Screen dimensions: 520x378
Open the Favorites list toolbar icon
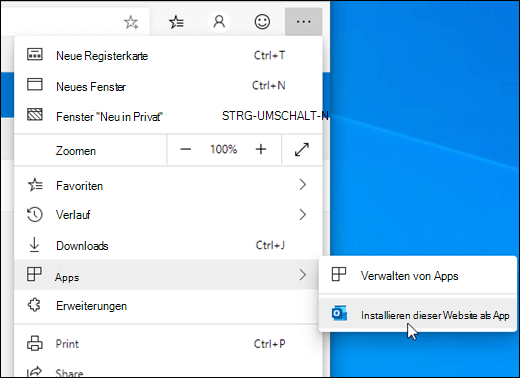[x=176, y=22]
